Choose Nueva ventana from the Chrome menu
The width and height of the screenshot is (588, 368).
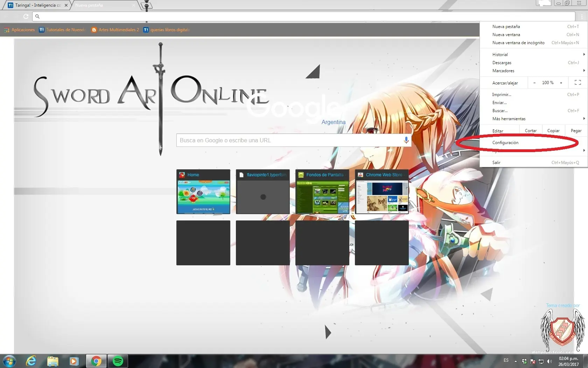pos(534,35)
